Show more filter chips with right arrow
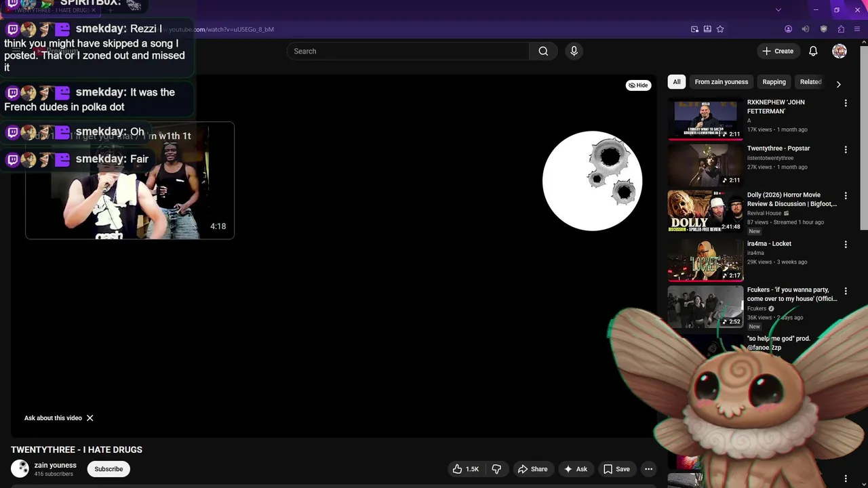 point(838,84)
